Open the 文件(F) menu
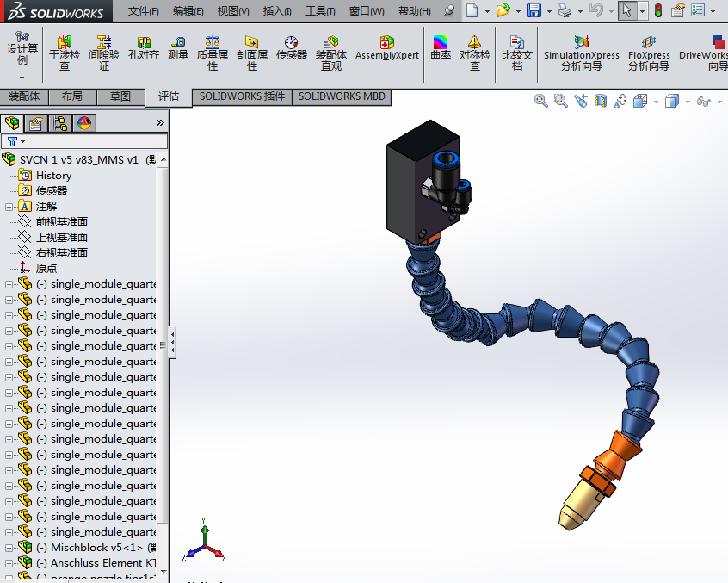The width and height of the screenshot is (728, 583). click(144, 10)
